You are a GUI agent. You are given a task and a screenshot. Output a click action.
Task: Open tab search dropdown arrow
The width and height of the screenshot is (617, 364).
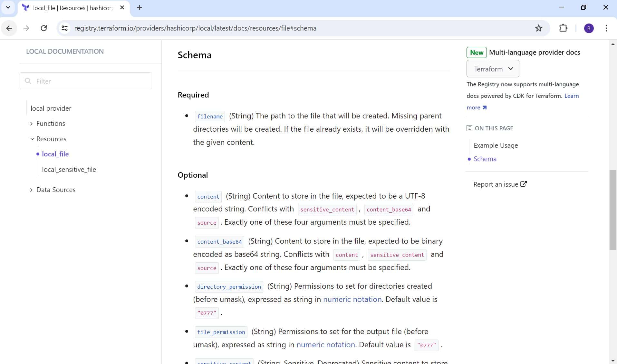click(8, 7)
